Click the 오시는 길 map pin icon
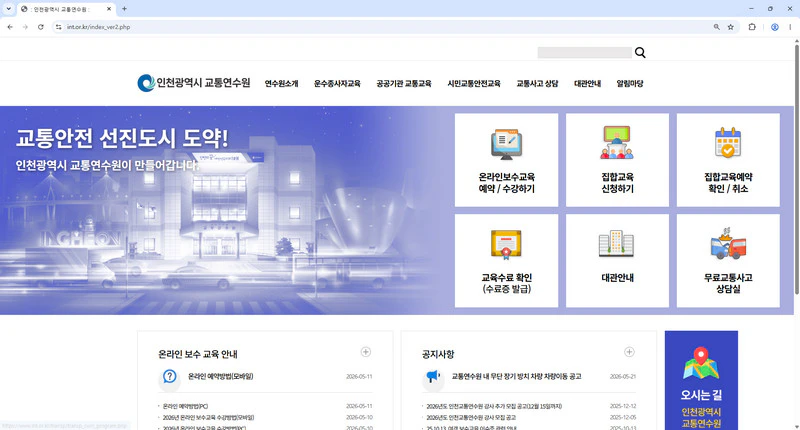This screenshot has width=800, height=430. pos(701,363)
